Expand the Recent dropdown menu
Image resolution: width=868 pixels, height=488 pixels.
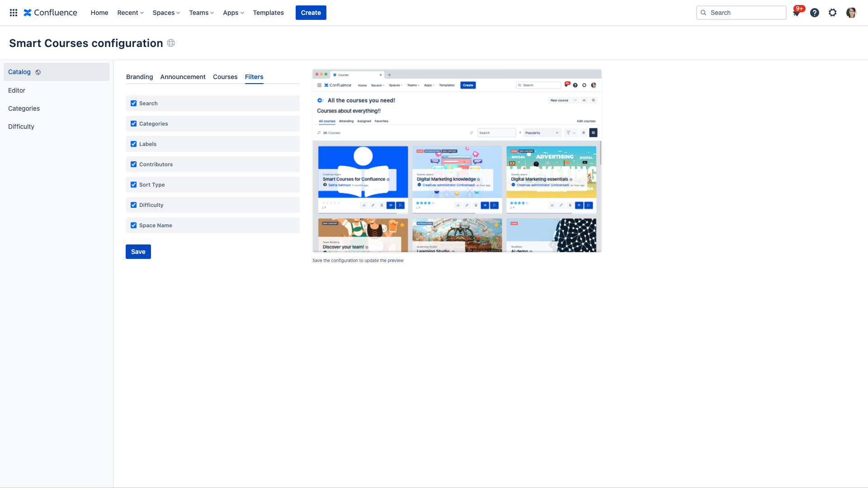(130, 13)
